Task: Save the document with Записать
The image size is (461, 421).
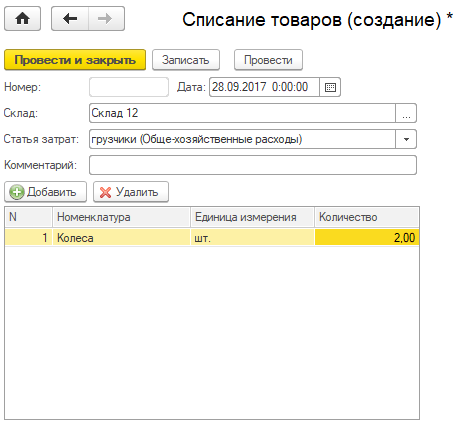Action: point(186,60)
